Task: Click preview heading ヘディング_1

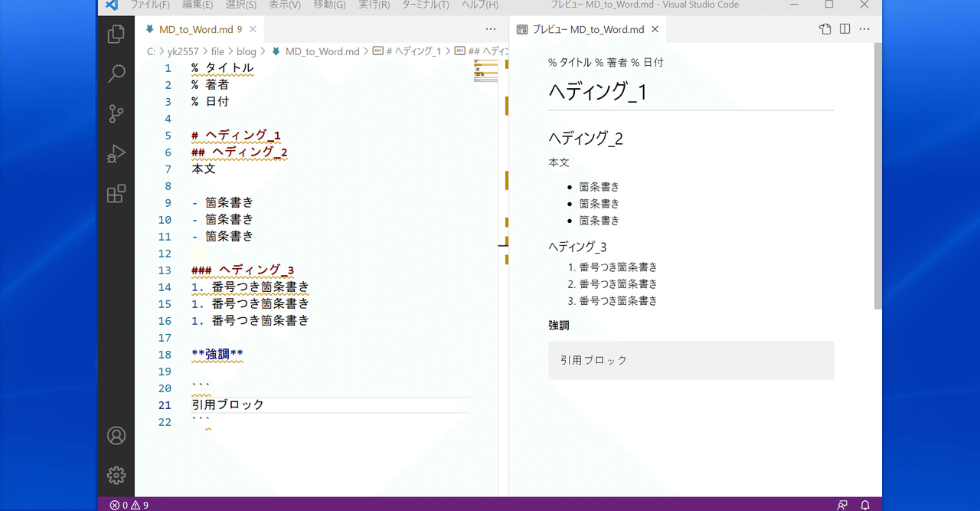Action: coord(598,91)
